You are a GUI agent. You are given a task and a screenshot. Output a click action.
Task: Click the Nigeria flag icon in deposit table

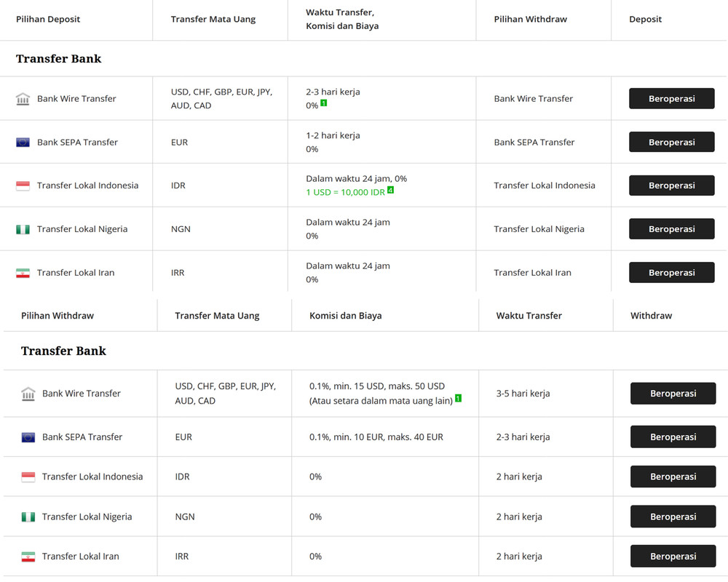pos(23,229)
